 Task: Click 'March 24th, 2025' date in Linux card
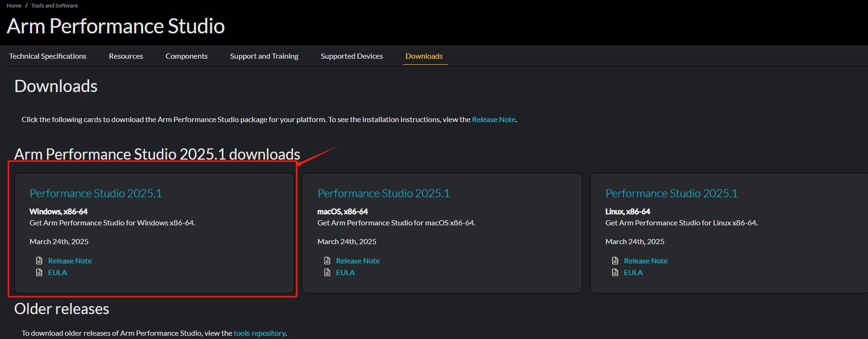pyautogui.click(x=635, y=241)
